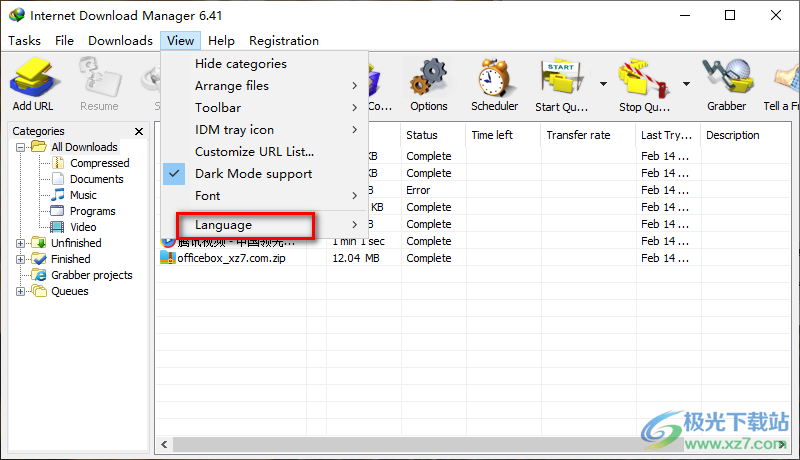800x460 pixels.
Task: Expand the Queues tree node
Action: (x=20, y=291)
